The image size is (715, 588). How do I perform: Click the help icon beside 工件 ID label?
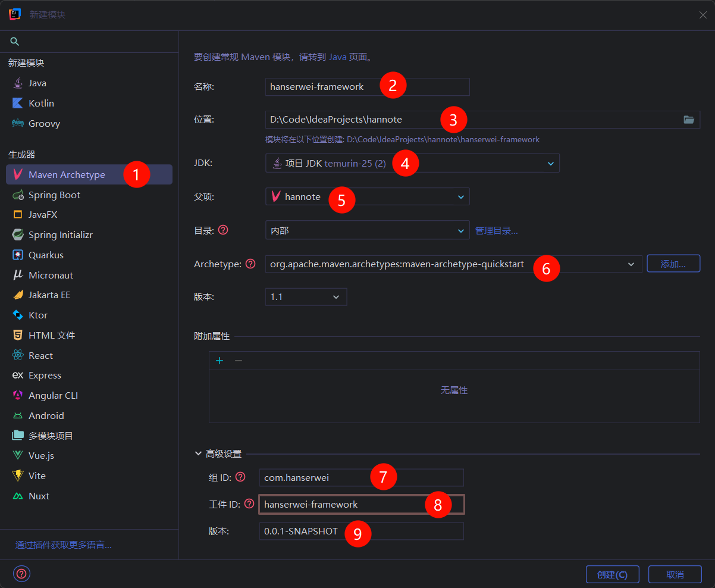pos(249,504)
